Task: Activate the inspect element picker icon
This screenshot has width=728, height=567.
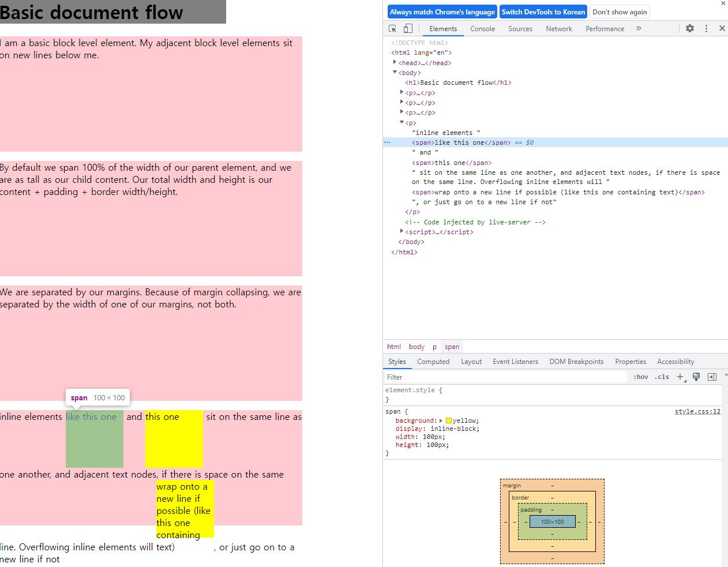Action: pyautogui.click(x=393, y=28)
